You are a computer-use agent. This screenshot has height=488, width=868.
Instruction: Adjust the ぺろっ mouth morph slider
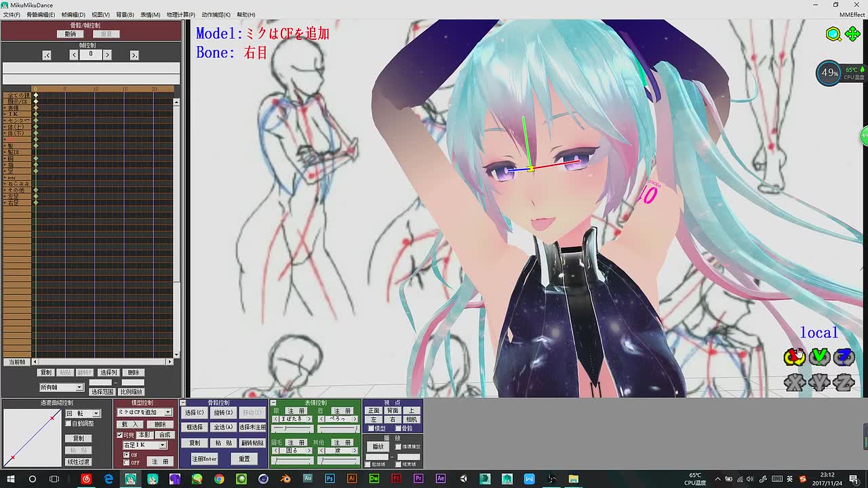(338, 429)
